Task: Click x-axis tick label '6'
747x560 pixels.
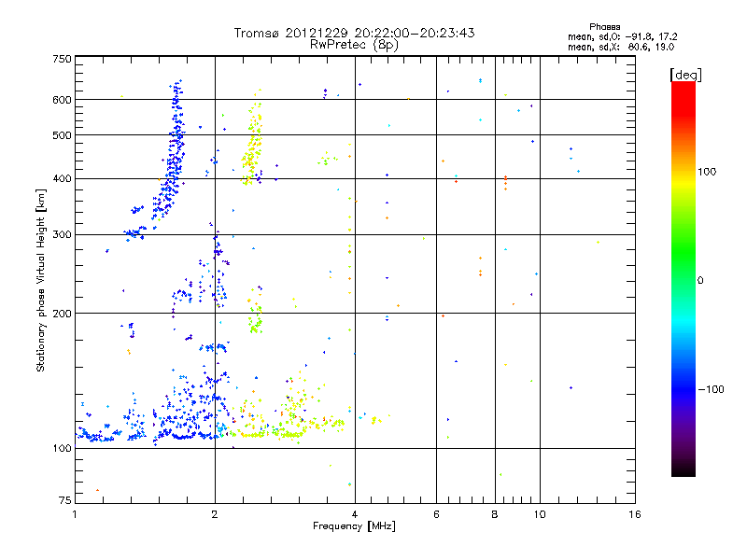Action: (x=436, y=514)
